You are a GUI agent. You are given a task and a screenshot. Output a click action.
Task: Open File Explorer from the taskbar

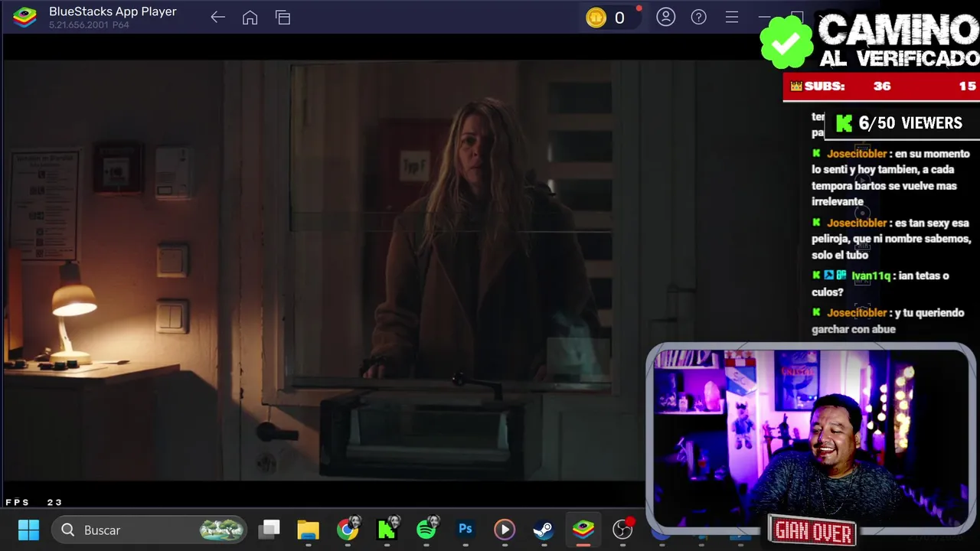308,530
